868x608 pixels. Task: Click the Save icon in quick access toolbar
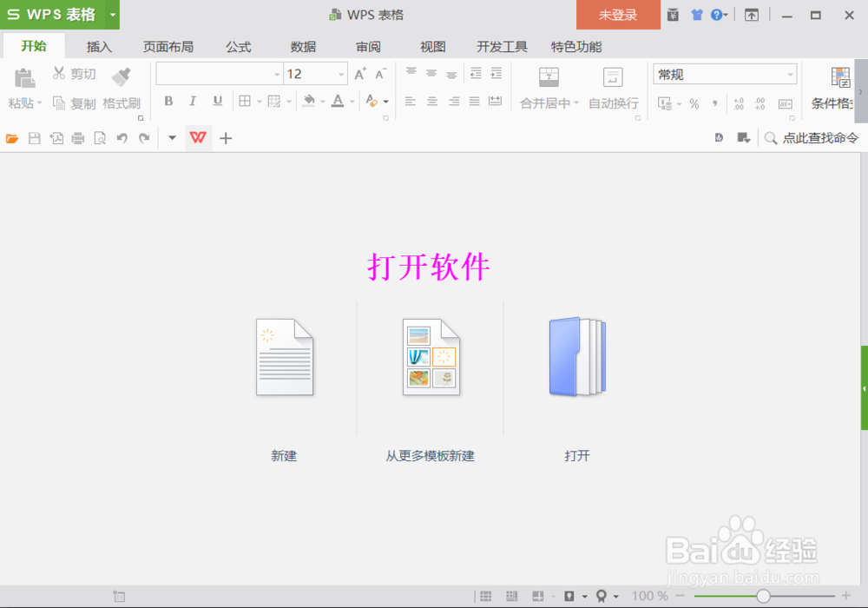(x=35, y=137)
